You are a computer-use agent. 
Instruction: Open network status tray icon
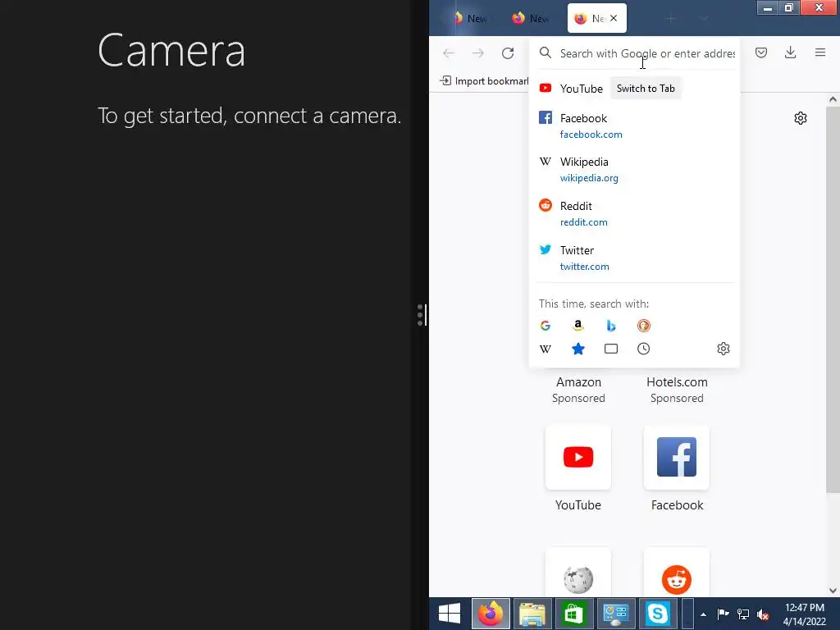(743, 614)
